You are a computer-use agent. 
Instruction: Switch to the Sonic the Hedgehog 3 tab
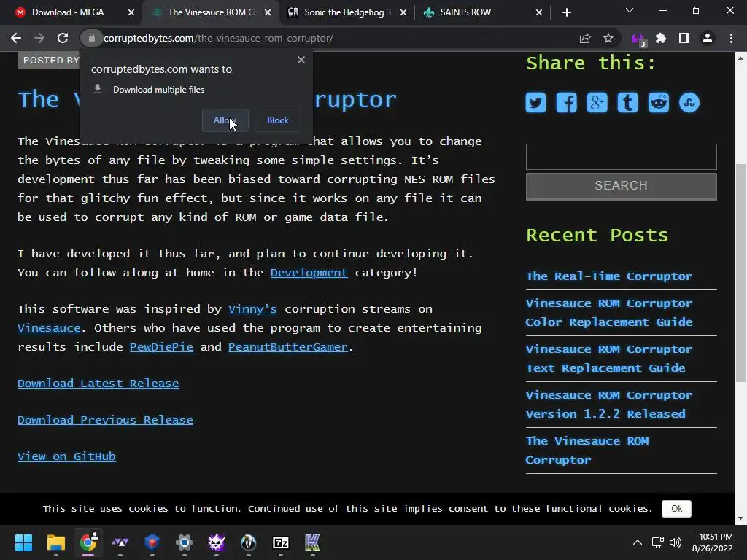click(347, 12)
